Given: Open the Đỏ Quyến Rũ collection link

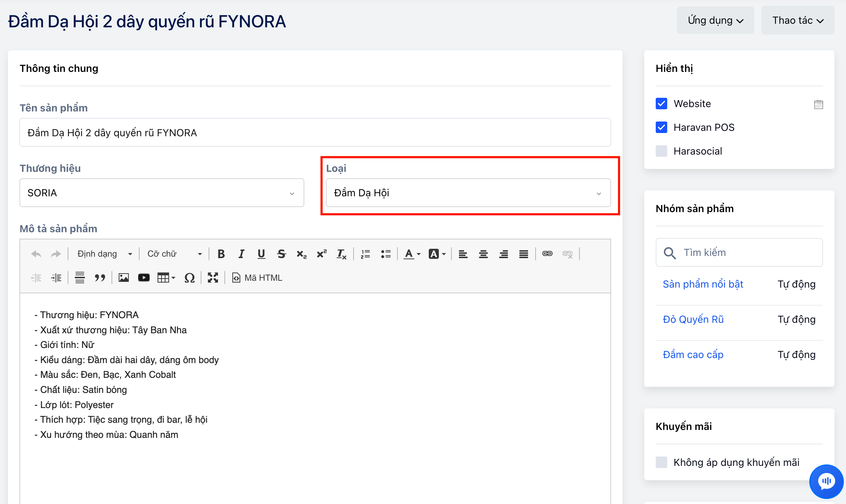Looking at the screenshot, I should click(x=693, y=320).
